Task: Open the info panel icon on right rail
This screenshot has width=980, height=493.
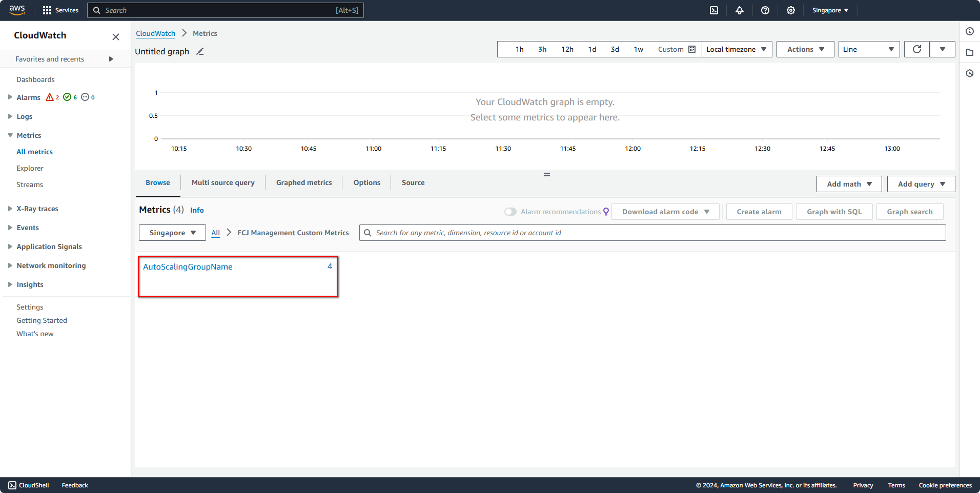Action: pos(970,31)
